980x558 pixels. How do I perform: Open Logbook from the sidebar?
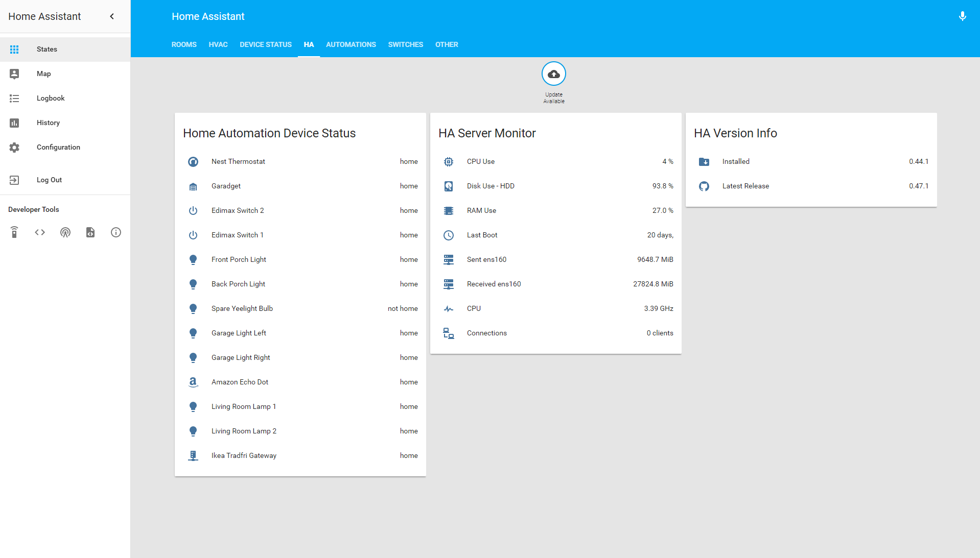point(51,99)
